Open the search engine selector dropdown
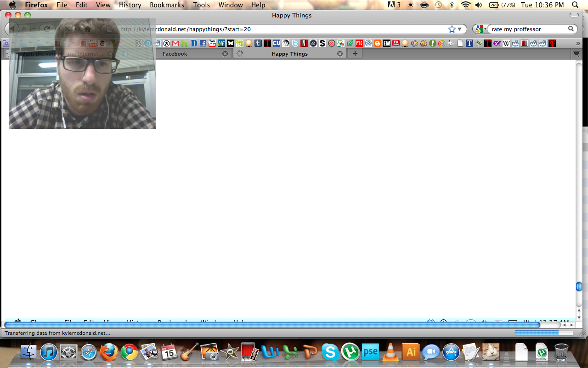This screenshot has width=588, height=368. pos(481,29)
